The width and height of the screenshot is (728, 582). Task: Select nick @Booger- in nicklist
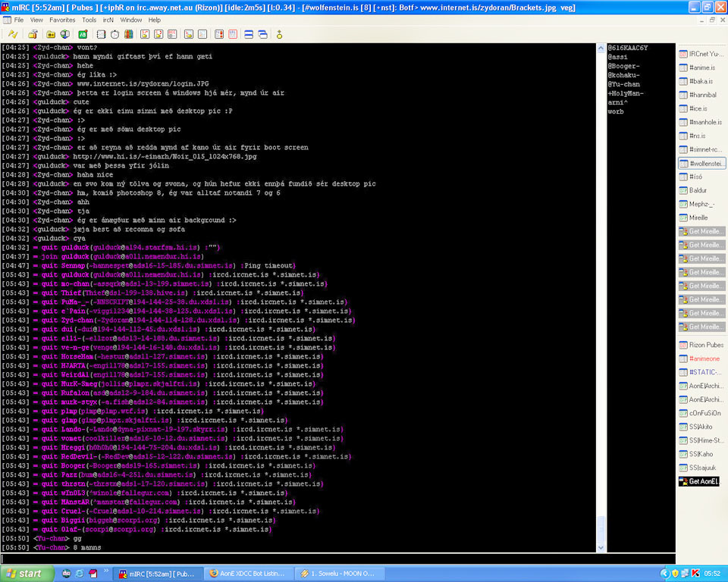click(x=623, y=66)
